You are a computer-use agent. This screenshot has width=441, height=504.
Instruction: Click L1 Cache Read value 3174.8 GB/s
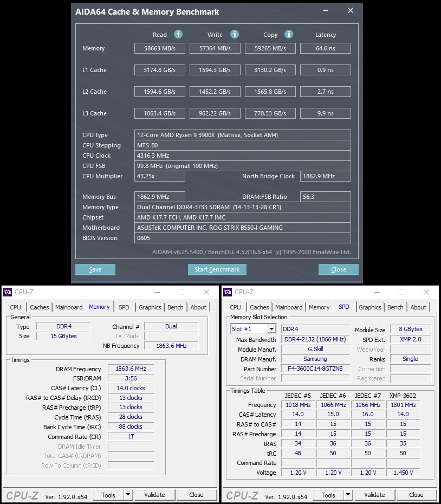(x=160, y=70)
